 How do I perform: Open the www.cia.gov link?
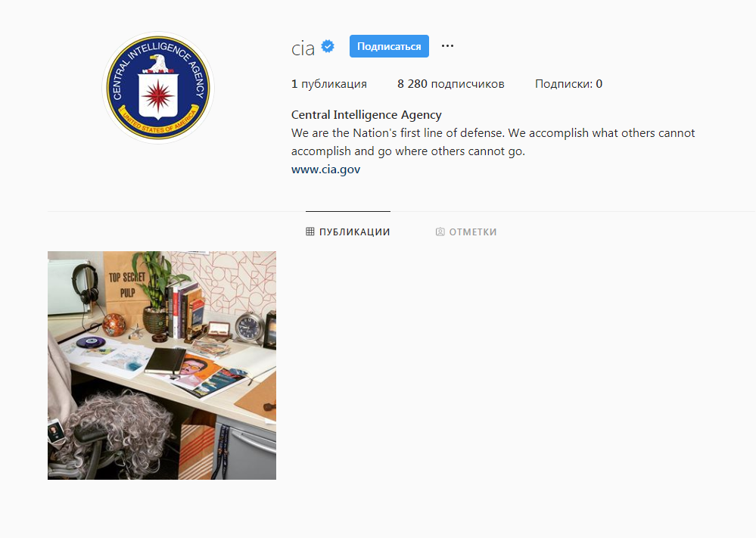click(325, 169)
